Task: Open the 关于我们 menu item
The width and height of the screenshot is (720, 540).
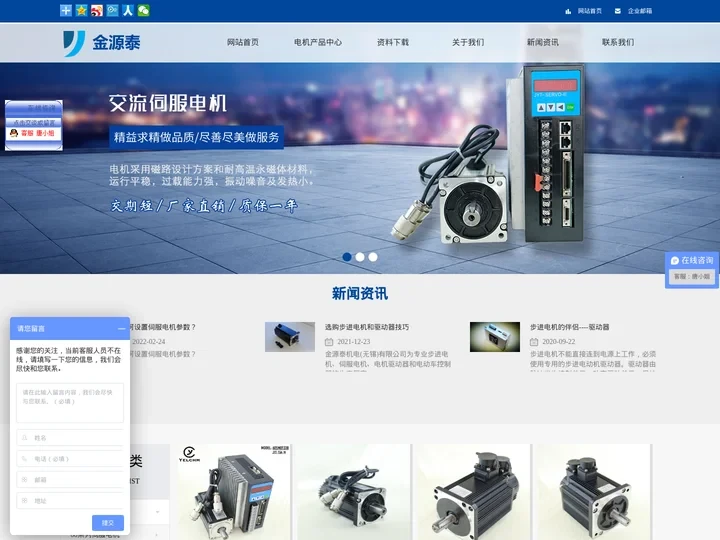Action: point(468,42)
